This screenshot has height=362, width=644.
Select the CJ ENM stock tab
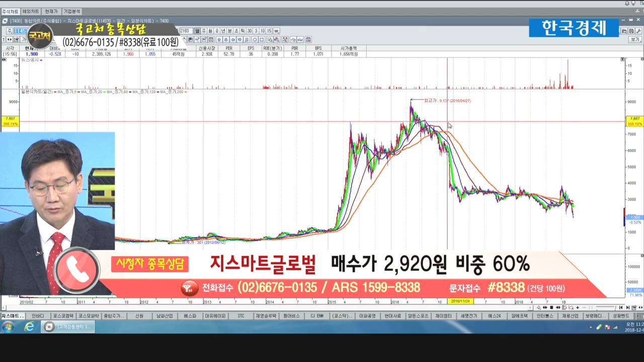click(316, 316)
